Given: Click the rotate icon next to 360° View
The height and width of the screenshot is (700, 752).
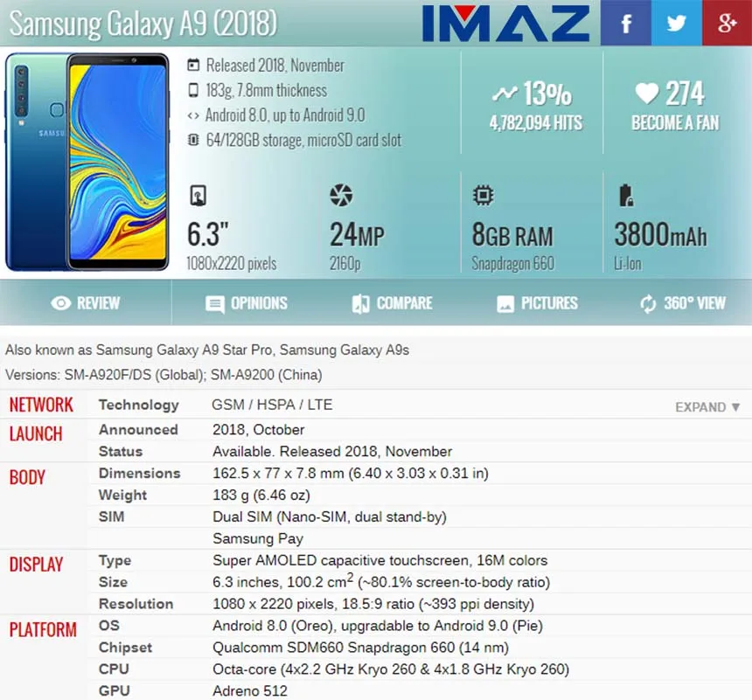Looking at the screenshot, I should pyautogui.click(x=648, y=303).
